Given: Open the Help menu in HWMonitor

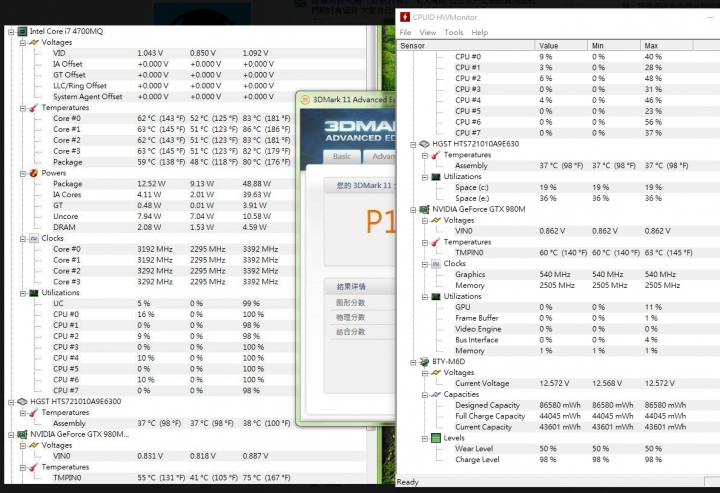Looking at the screenshot, I should click(480, 33).
